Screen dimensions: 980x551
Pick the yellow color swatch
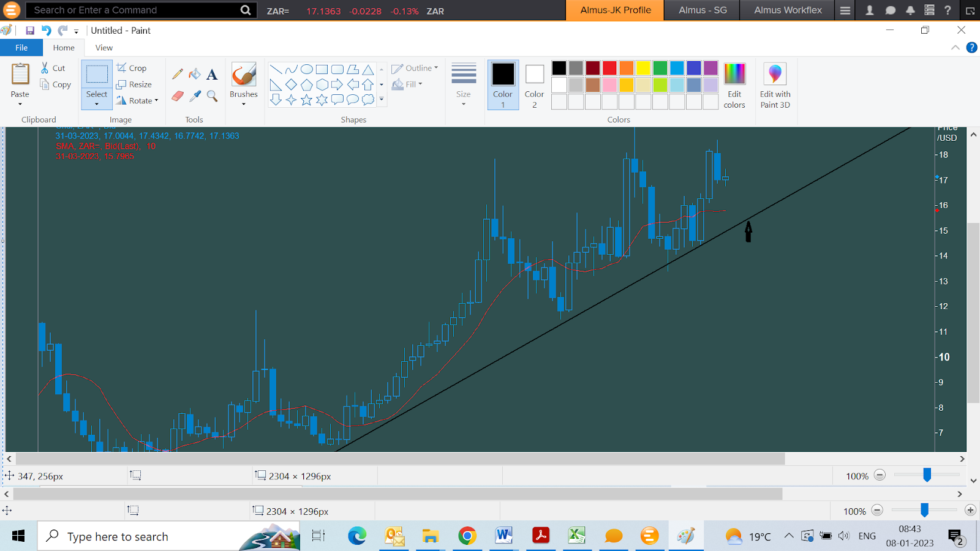(x=643, y=68)
